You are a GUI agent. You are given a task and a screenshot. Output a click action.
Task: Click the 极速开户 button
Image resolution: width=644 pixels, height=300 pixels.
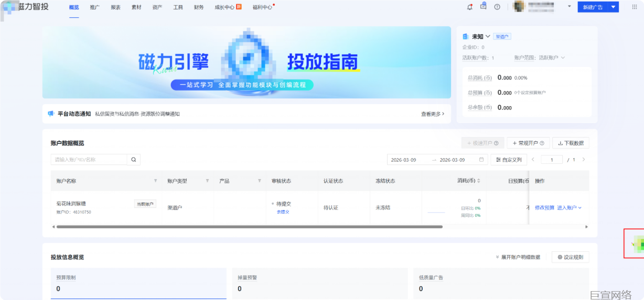point(482,143)
